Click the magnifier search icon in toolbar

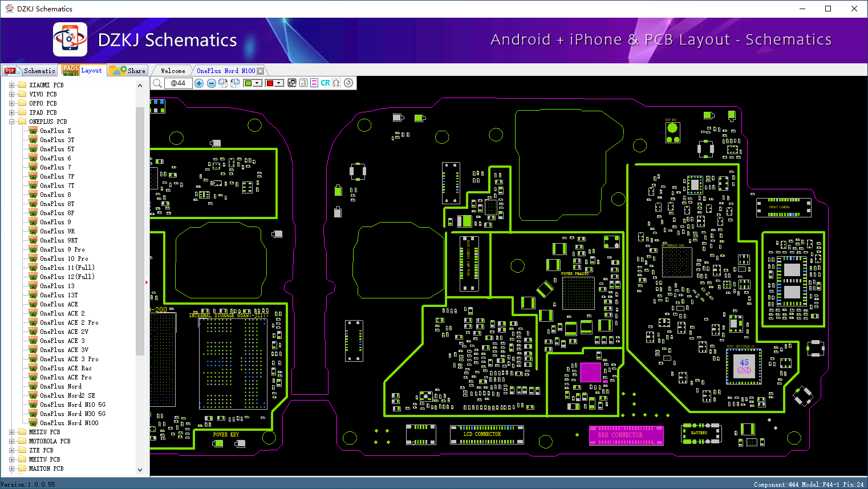point(157,83)
